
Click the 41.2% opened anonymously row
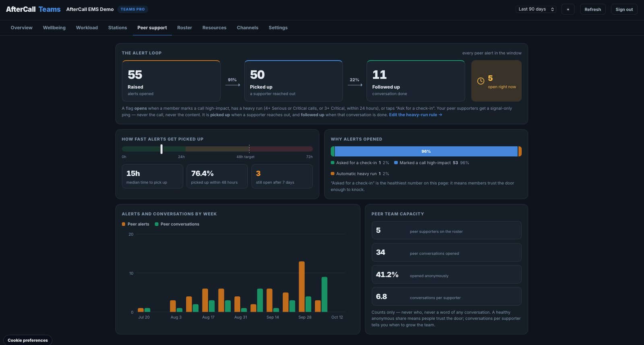(446, 275)
